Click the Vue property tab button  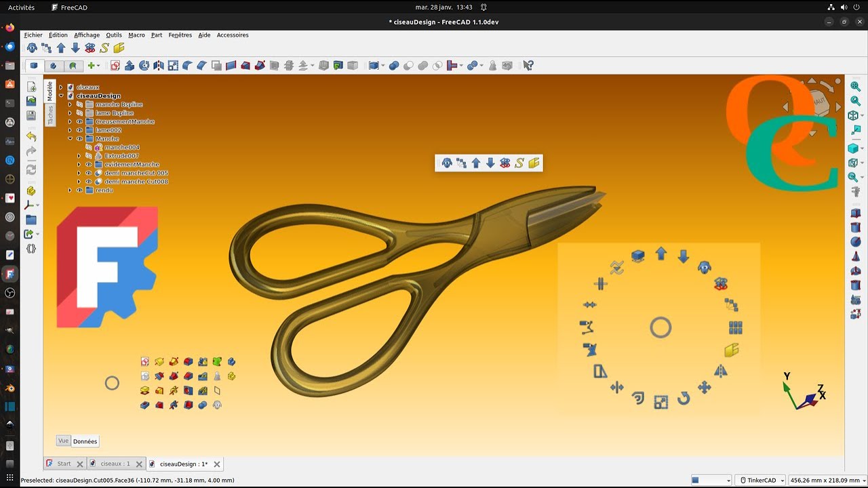tap(63, 441)
